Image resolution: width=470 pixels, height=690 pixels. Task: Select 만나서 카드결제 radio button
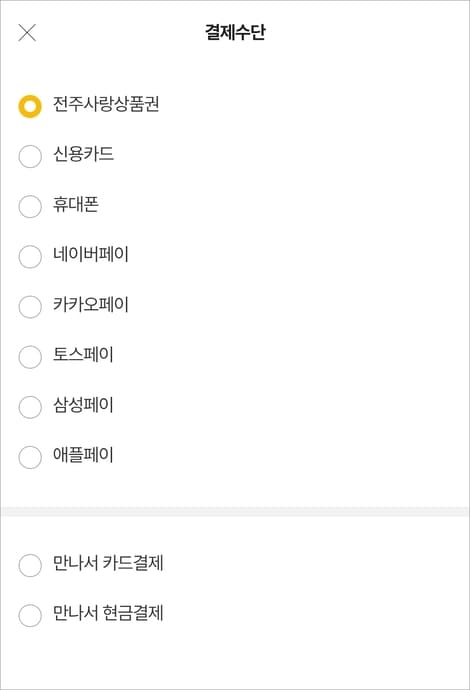pos(30,565)
